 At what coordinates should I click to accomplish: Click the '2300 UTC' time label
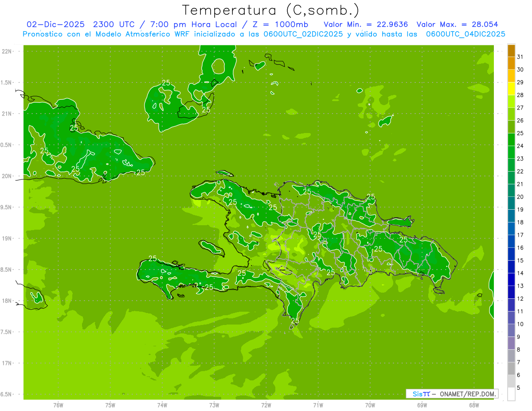[114, 24]
